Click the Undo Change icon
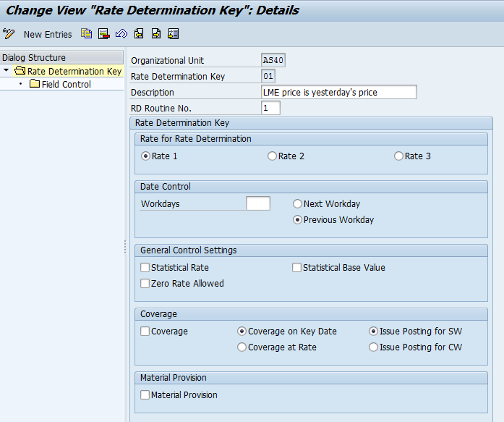The image size is (504, 422). tap(121, 34)
